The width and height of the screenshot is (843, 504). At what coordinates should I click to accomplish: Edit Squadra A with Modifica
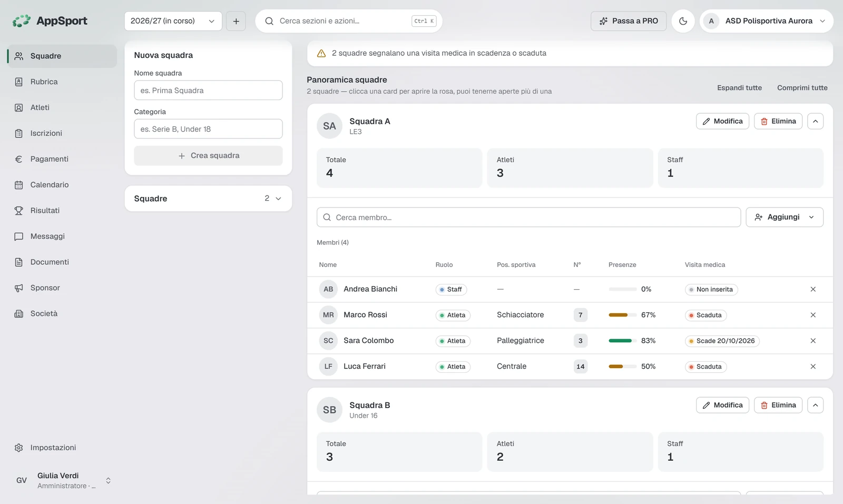pos(722,121)
